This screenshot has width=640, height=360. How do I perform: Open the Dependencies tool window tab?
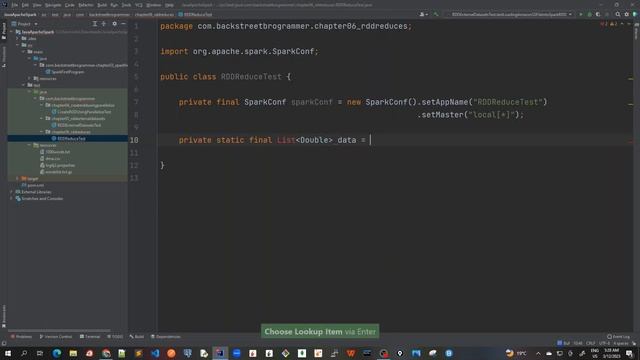tap(166, 337)
